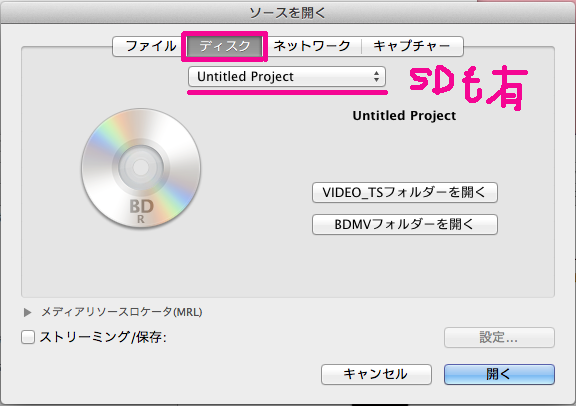Click the center hole of the disc image
Image resolution: width=576 pixels, height=406 pixels.
[x=141, y=168]
